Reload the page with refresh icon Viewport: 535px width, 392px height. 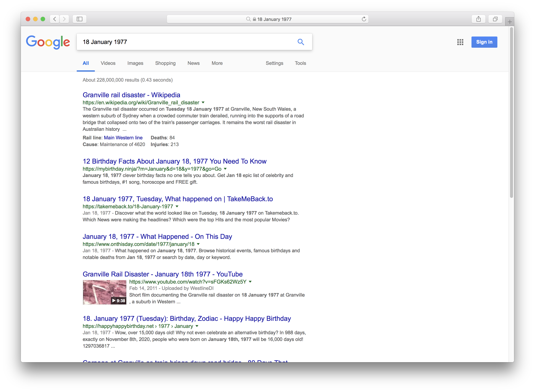[x=364, y=19]
